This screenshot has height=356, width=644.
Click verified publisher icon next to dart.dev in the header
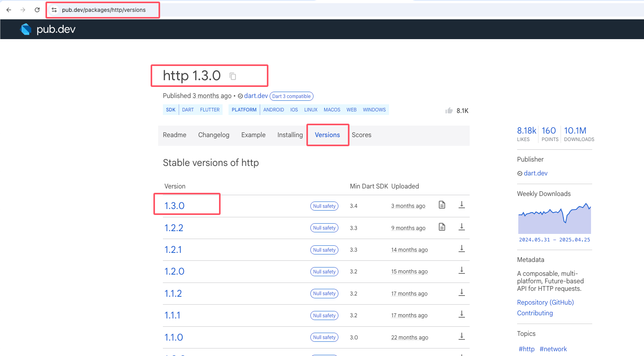pyautogui.click(x=240, y=96)
